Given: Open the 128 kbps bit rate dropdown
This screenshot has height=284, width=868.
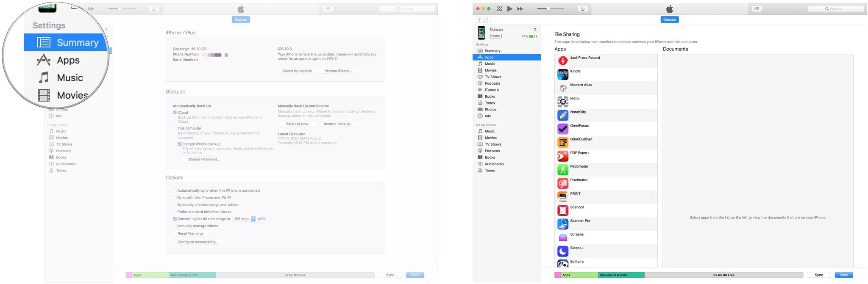Looking at the screenshot, I should 244,219.
